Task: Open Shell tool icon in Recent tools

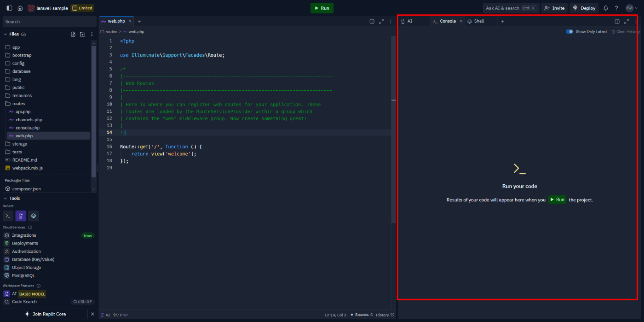Action: (34, 216)
